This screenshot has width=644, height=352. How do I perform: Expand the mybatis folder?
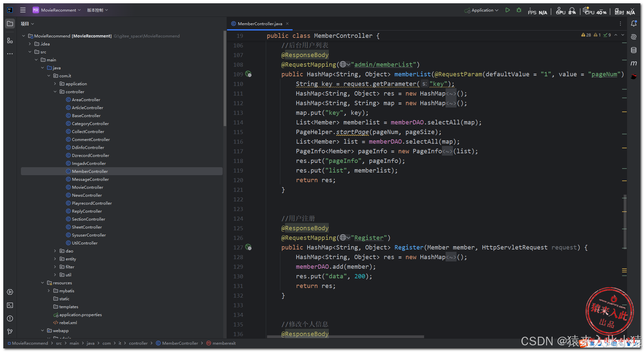point(49,291)
